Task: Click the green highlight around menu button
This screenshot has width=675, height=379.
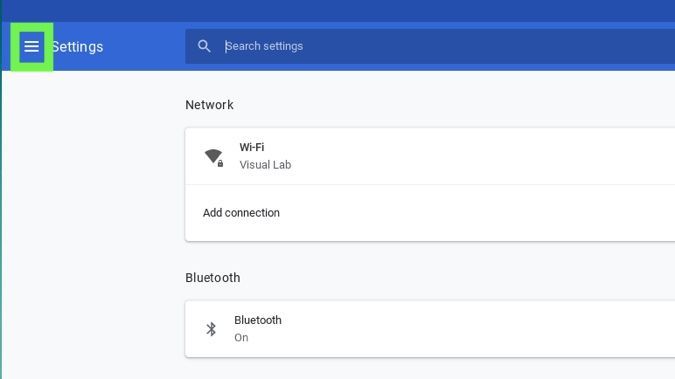Action: coord(15,47)
